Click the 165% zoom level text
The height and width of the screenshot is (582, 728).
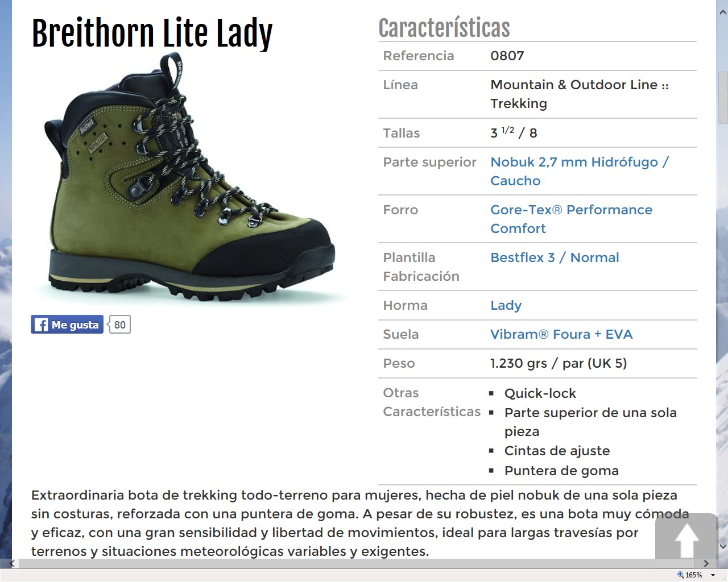coord(694,575)
